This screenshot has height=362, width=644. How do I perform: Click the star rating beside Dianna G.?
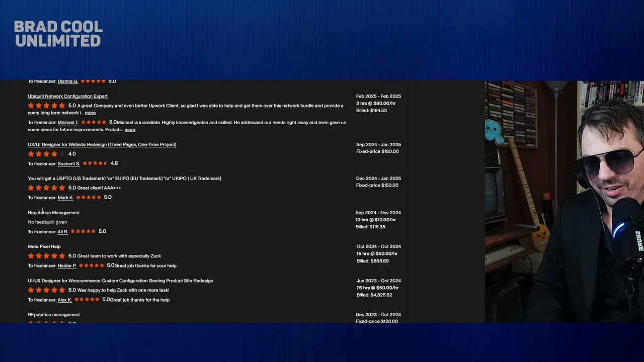(93, 81)
